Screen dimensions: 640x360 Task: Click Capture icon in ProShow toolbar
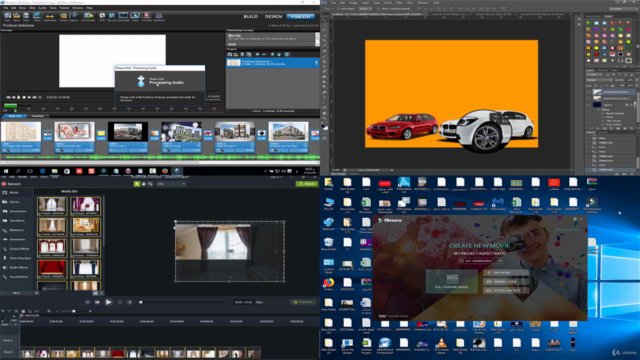click(x=74, y=16)
